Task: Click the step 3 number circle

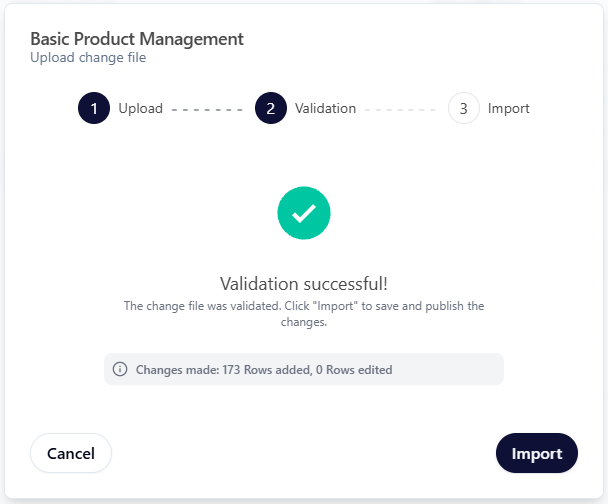Action: tap(464, 108)
